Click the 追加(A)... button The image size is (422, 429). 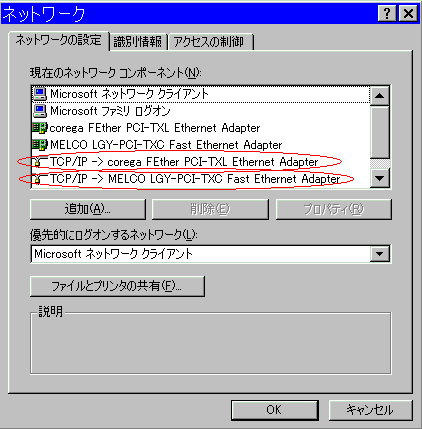tap(88, 209)
